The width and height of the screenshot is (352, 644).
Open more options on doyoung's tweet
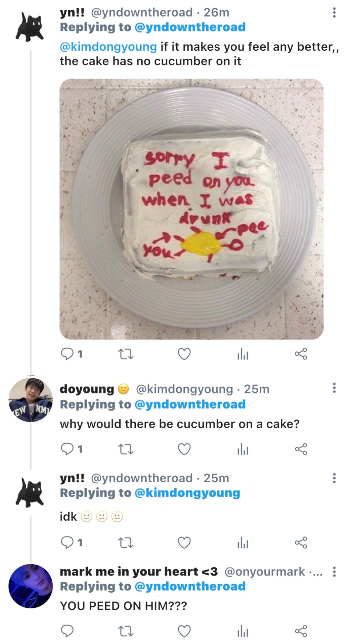(334, 388)
